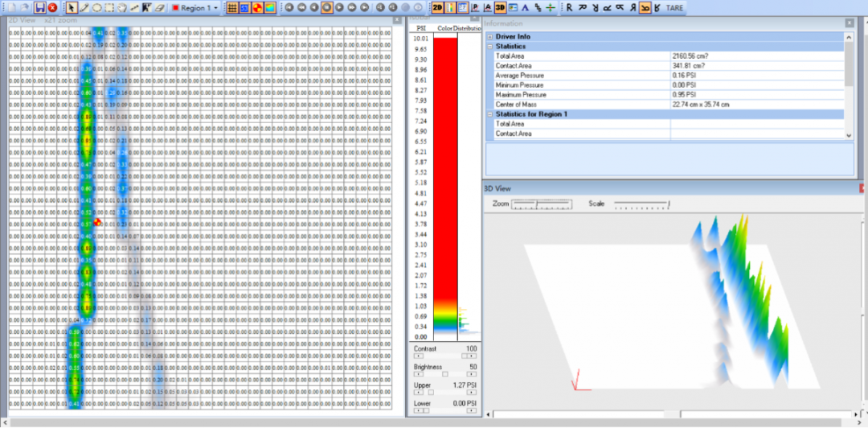Toggle the 3D view button
The width and height of the screenshot is (868, 428).
coord(500,7)
